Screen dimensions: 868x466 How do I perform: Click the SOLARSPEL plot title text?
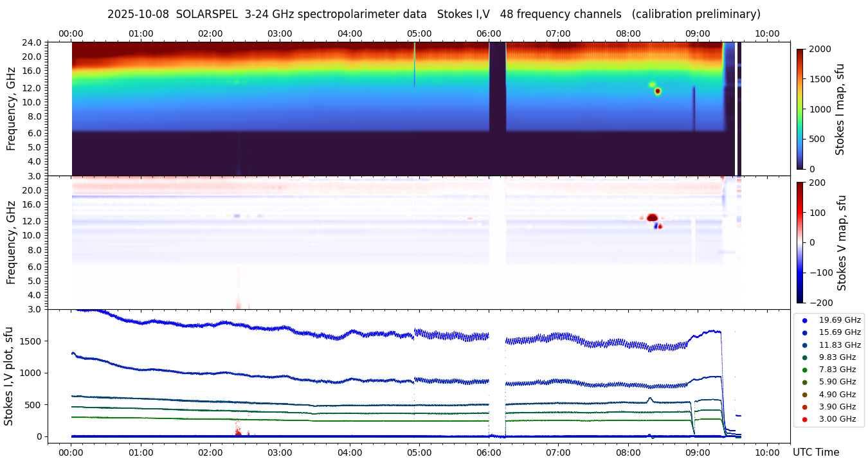433,14
